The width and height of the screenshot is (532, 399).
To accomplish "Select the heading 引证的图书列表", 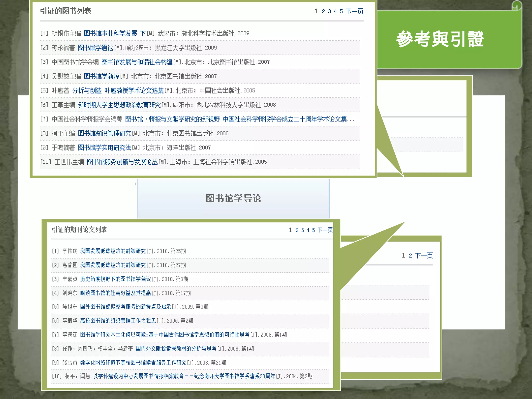I will coord(66,11).
